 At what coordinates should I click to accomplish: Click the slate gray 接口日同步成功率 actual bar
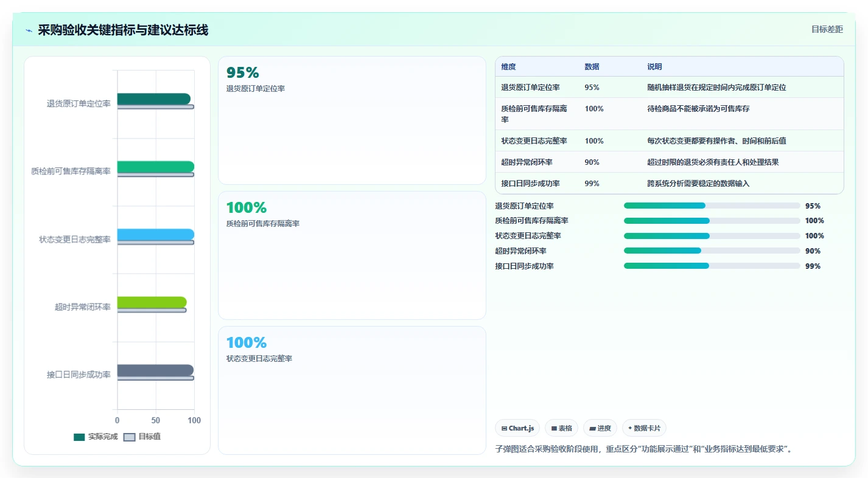pyautogui.click(x=156, y=370)
